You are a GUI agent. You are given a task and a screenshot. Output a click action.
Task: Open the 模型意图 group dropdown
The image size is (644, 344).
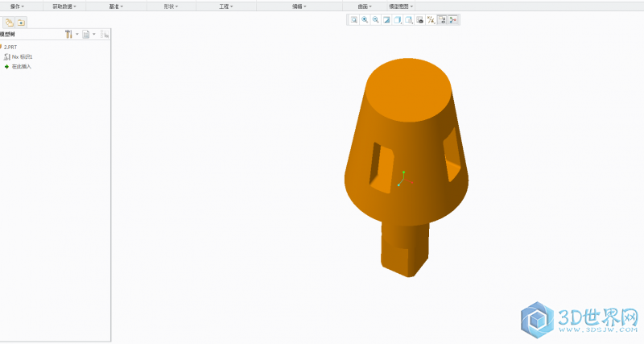pyautogui.click(x=401, y=6)
